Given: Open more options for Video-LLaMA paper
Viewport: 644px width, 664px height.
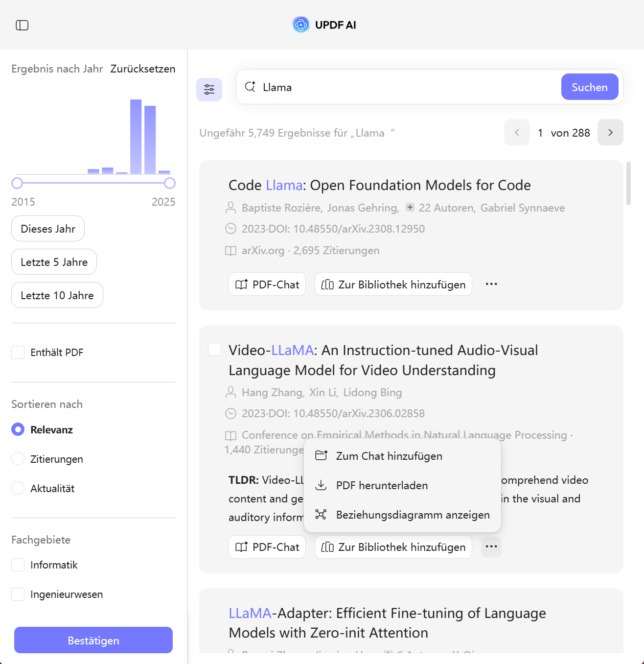Looking at the screenshot, I should point(491,547).
